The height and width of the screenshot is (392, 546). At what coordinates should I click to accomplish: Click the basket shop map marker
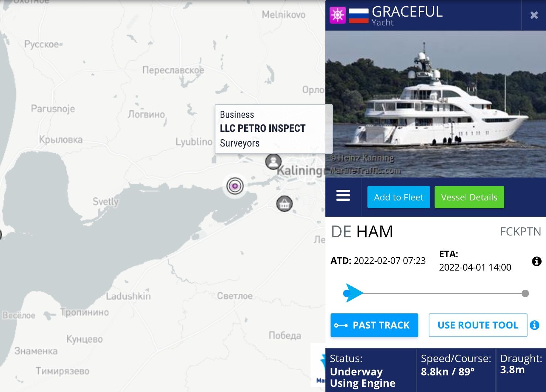pyautogui.click(x=284, y=203)
